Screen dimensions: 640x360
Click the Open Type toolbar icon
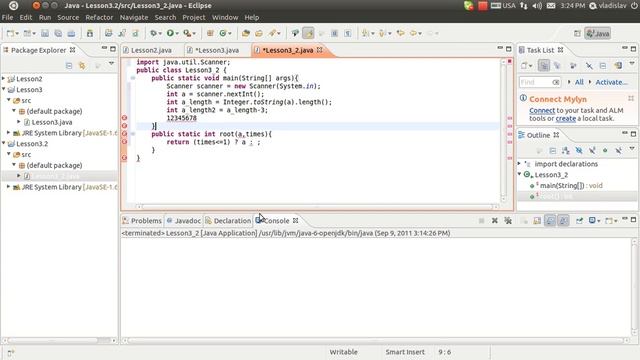tap(246, 33)
